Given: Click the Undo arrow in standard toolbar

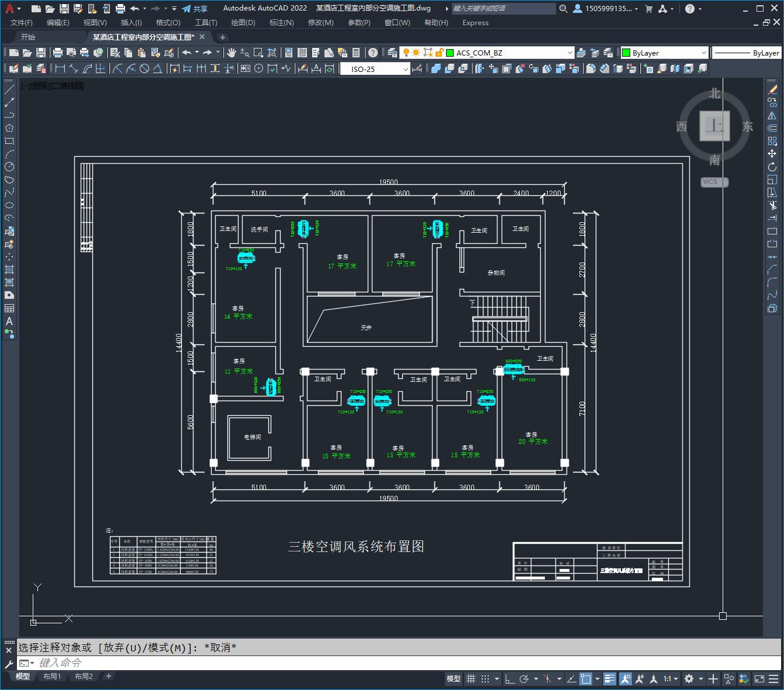Looking at the screenshot, I should tap(186, 53).
